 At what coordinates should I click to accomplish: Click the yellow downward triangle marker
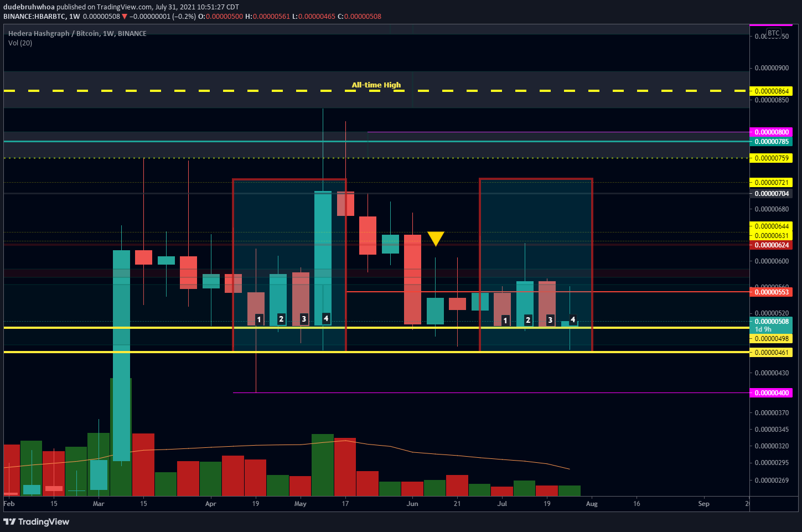(x=436, y=239)
